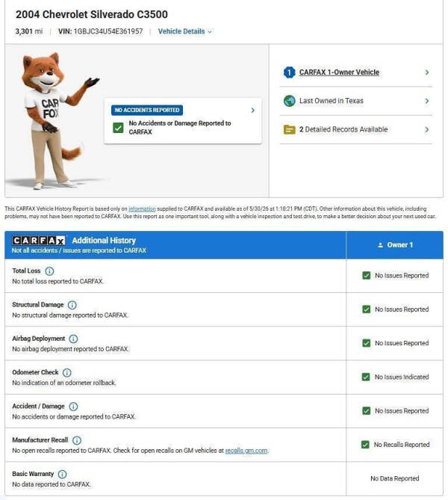Screen dimensions: 448x500
Task: Click Structural Damage No Issues Reported checkmark
Action: click(367, 309)
